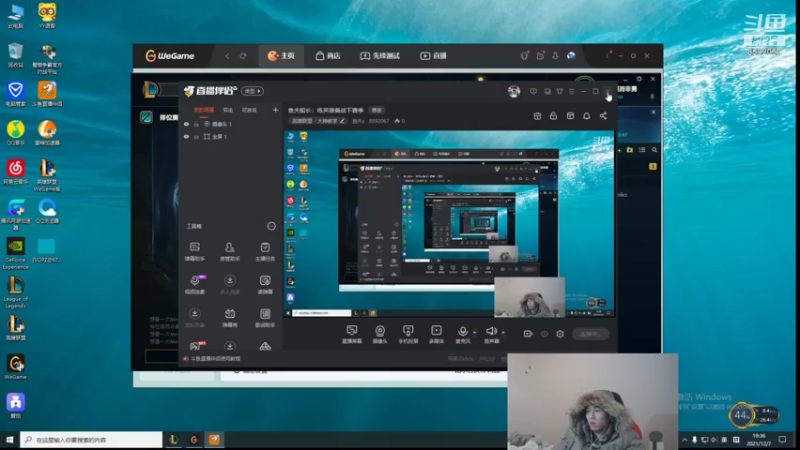800x450 pixels.
Task: Open the 歌词助手 tool
Action: tap(265, 318)
